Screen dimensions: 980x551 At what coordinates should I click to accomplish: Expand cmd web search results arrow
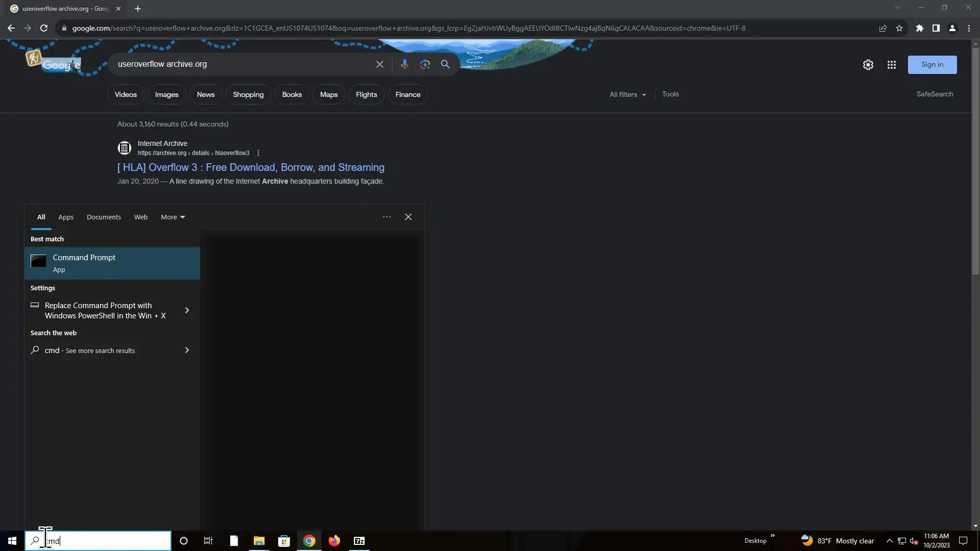coord(187,350)
